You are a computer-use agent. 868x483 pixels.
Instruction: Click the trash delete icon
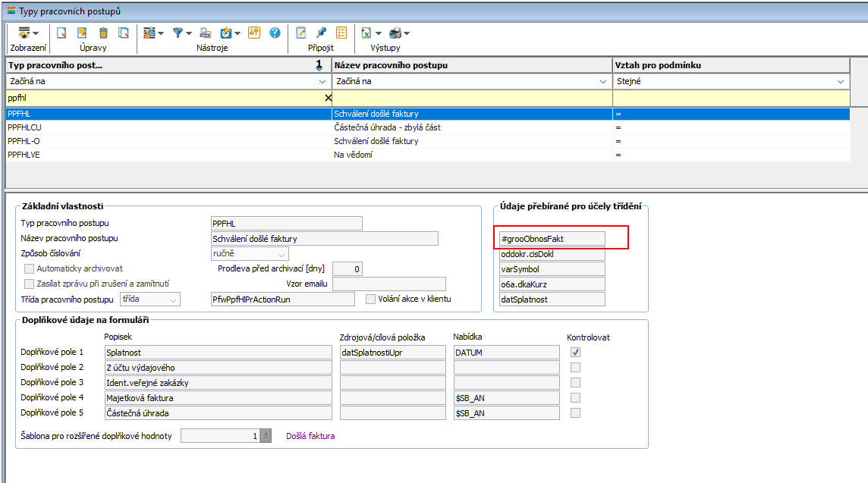pyautogui.click(x=103, y=33)
